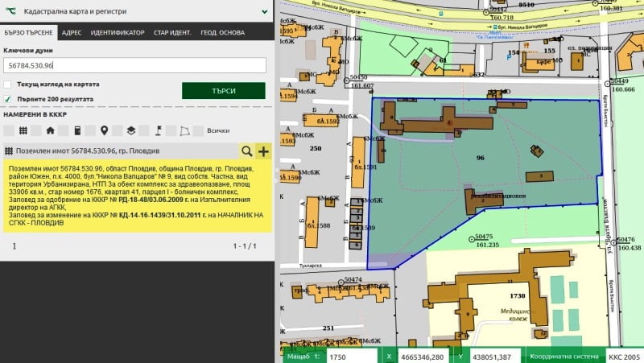Image resolution: width=644 pixels, height=363 pixels.
Task: Click the self-contained unit filter icon
Action: tap(77, 130)
